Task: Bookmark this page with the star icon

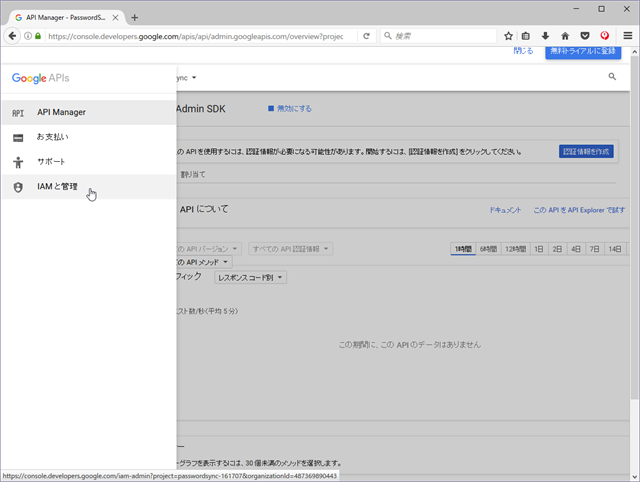Action: pos(508,36)
